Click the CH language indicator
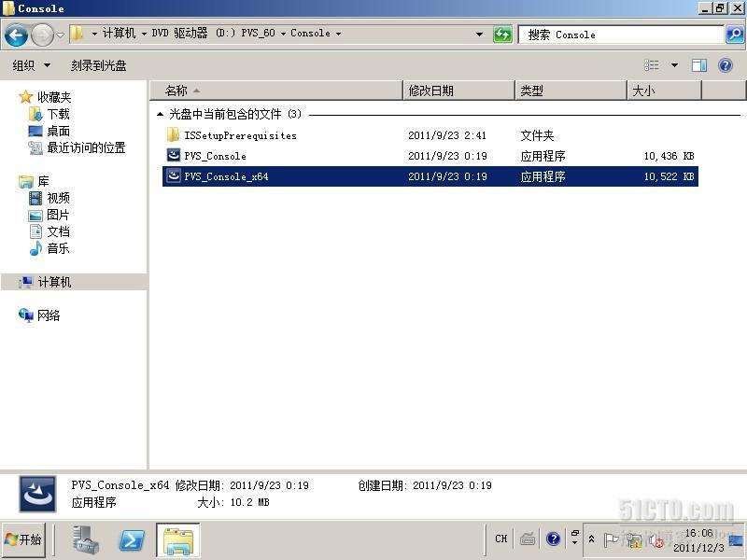Screen dimensions: 747x560 coord(501,539)
